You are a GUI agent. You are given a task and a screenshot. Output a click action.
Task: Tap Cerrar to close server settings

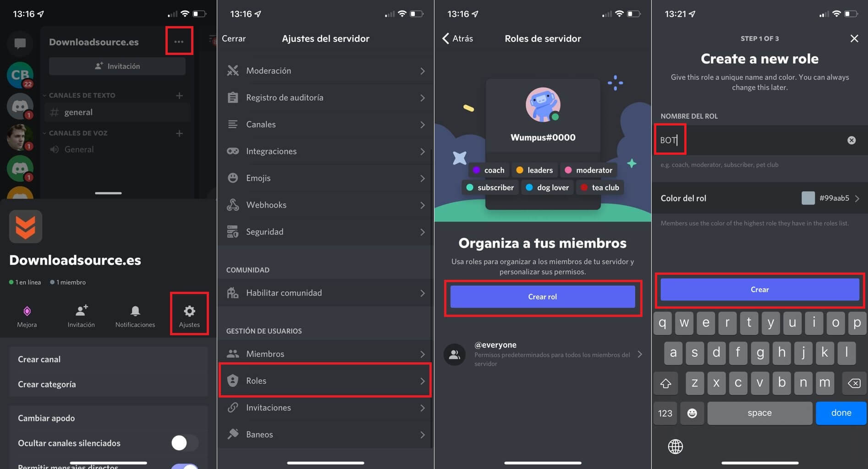[x=234, y=38]
